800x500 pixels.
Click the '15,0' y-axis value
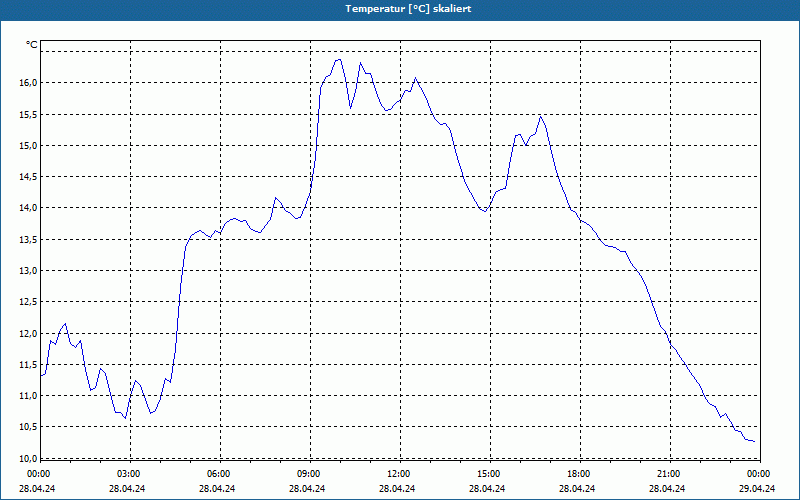29,145
